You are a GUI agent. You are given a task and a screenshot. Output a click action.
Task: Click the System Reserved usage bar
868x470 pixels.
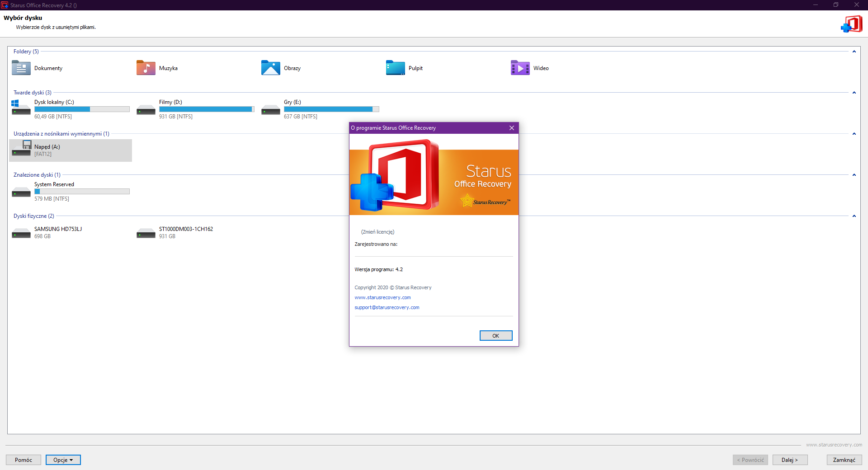82,192
